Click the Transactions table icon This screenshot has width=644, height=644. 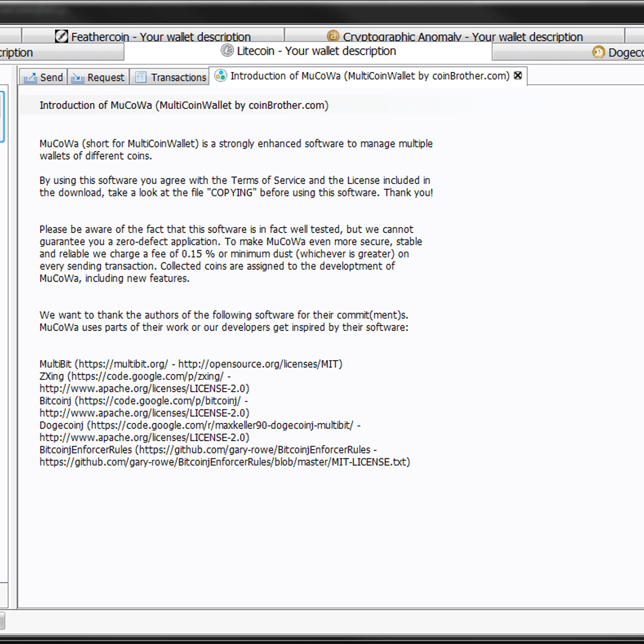[x=141, y=77]
